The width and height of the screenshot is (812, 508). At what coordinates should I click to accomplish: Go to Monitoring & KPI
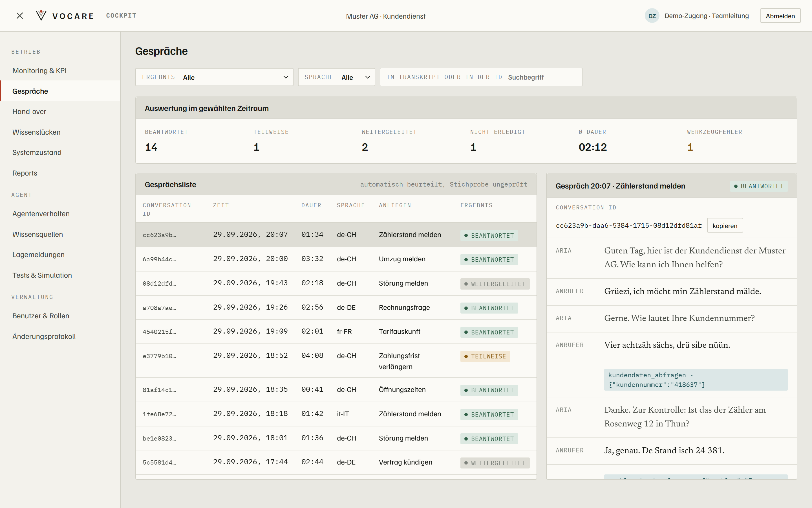click(x=60, y=71)
